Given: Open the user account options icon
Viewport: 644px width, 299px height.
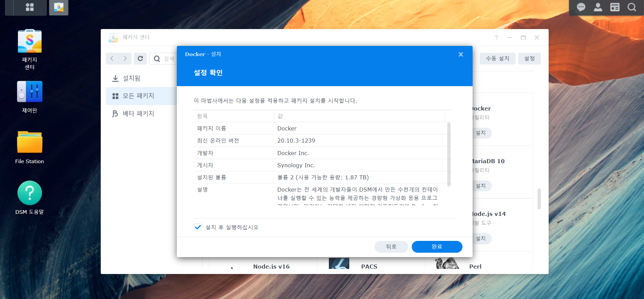Looking at the screenshot, I should [x=598, y=7].
